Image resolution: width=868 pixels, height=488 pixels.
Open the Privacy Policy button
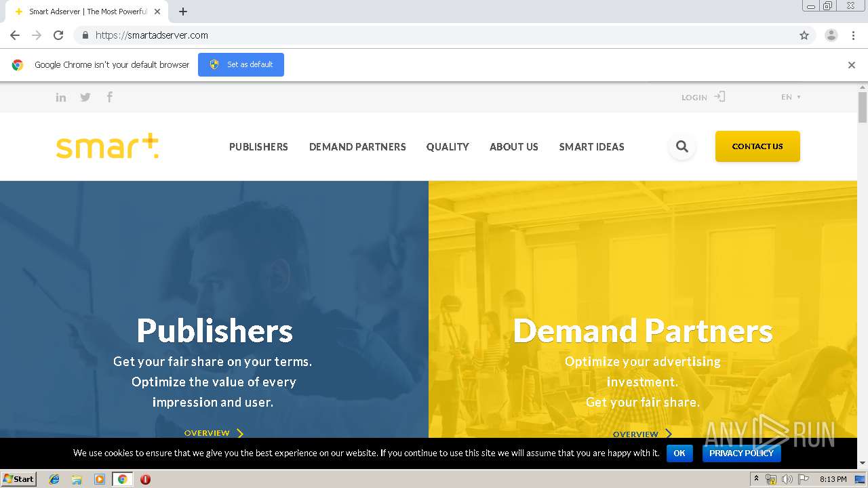741,453
